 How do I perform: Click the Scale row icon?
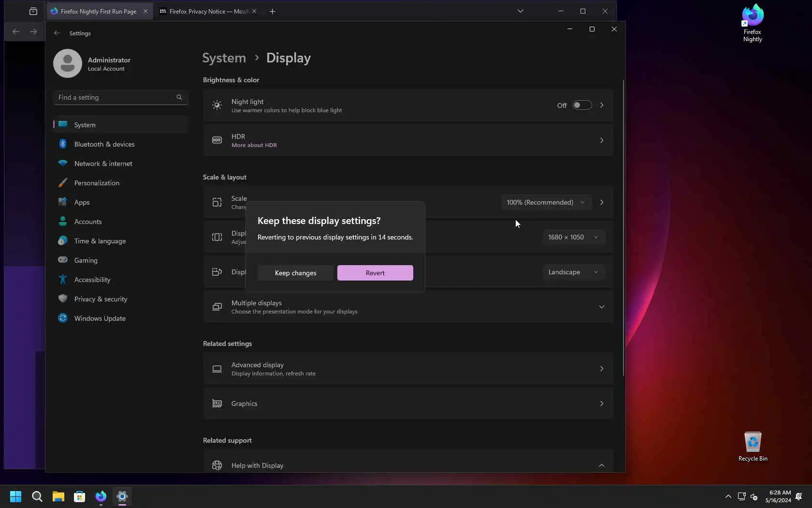[217, 202]
